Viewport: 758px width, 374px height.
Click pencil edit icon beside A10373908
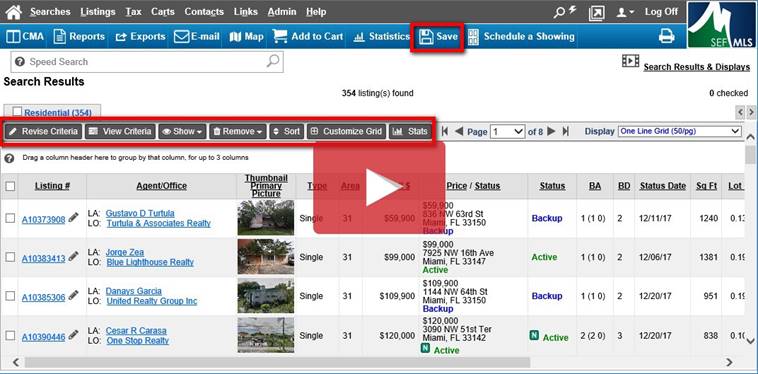click(73, 218)
